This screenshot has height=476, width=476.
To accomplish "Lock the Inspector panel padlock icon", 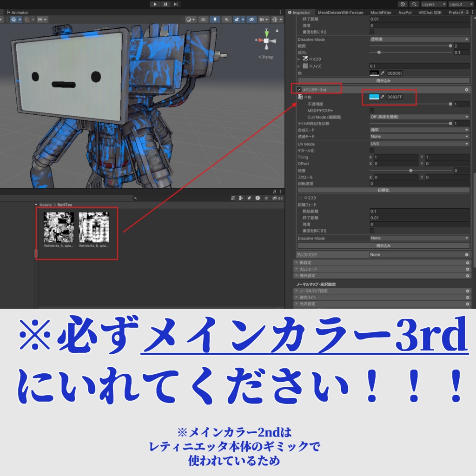I will coord(467,12).
